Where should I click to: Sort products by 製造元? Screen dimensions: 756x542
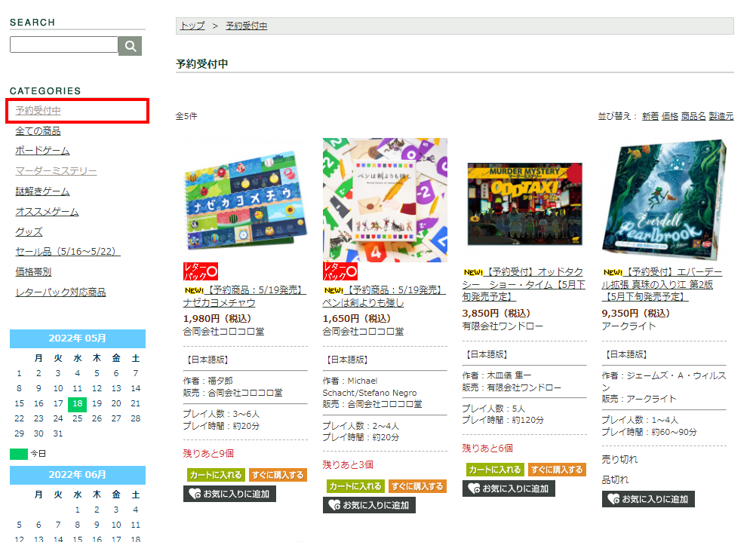721,116
